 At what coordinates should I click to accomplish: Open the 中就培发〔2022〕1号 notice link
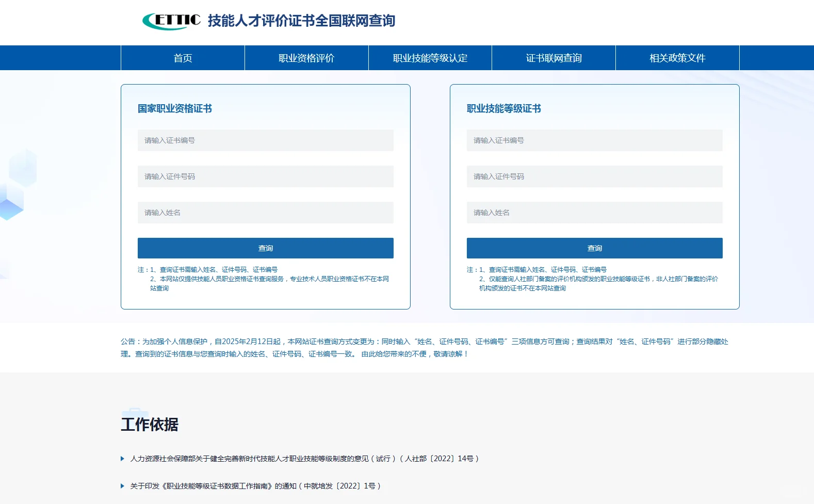coord(255,486)
